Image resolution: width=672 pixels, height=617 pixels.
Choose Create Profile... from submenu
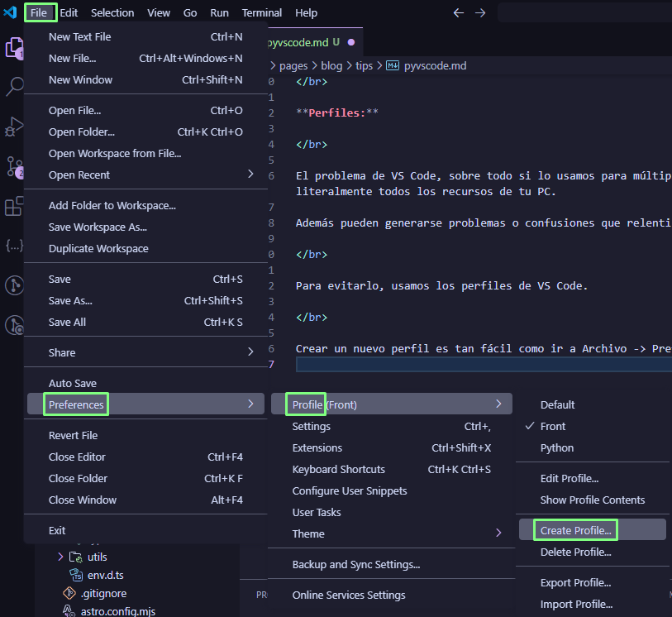click(x=593, y=530)
